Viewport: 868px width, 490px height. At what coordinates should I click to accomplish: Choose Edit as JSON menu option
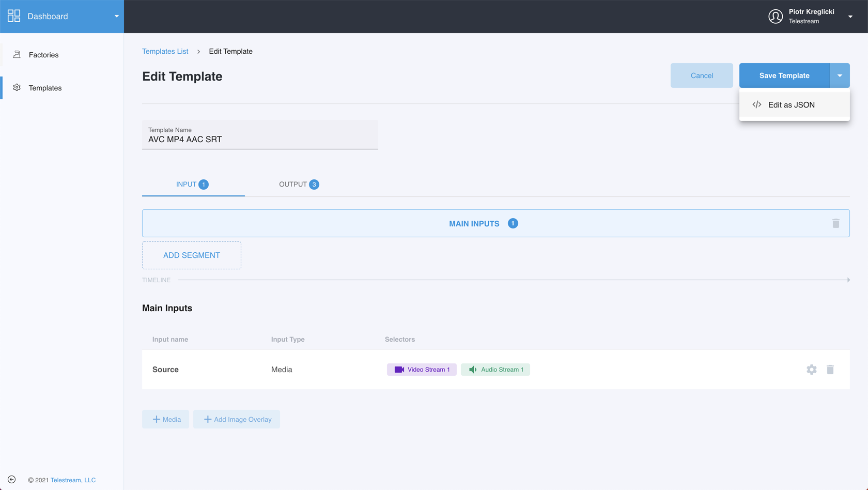pos(795,105)
